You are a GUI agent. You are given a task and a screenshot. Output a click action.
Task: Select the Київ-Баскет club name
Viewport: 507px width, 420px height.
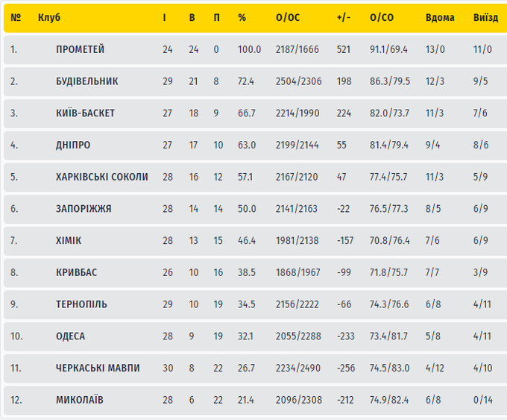coord(85,113)
